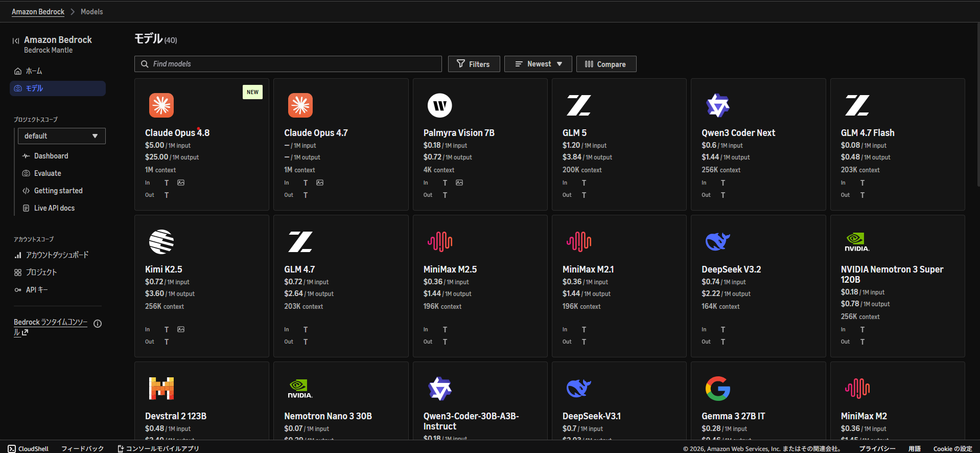Click the Claude Opus 4.8 logo icon
This screenshot has height=453, width=980.
(161, 105)
